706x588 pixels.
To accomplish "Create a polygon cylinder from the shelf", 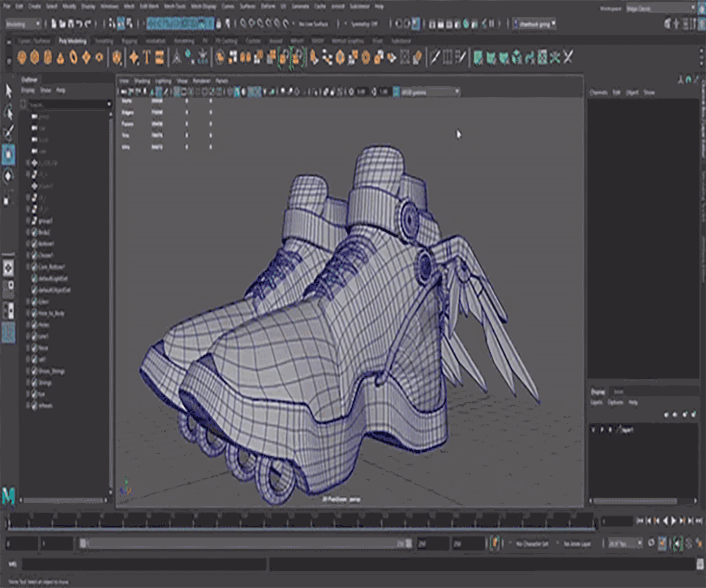I will coord(48,58).
